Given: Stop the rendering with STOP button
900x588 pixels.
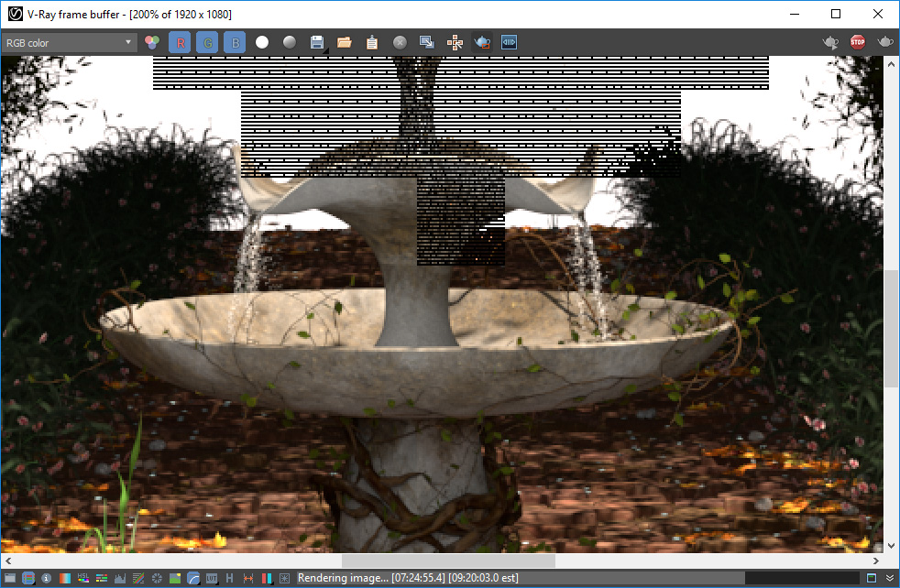Looking at the screenshot, I should pyautogui.click(x=858, y=42).
